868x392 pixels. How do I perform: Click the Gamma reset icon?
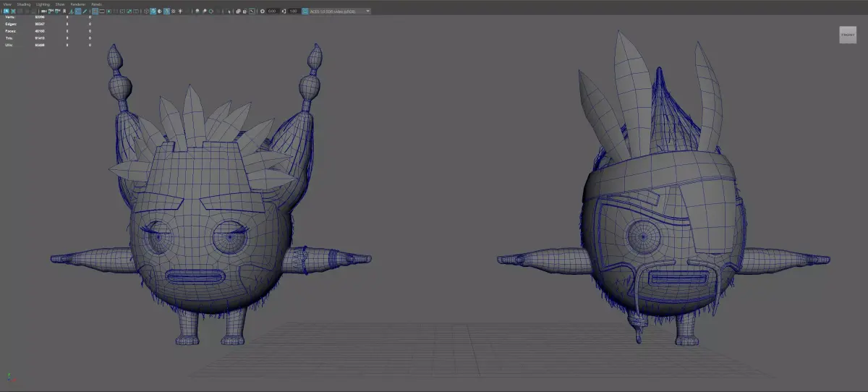coord(284,12)
